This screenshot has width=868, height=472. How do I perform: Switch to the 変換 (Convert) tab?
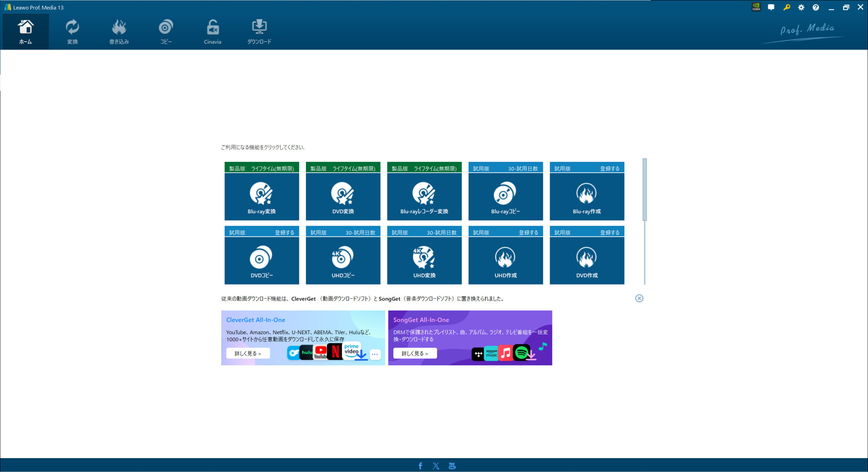click(72, 32)
